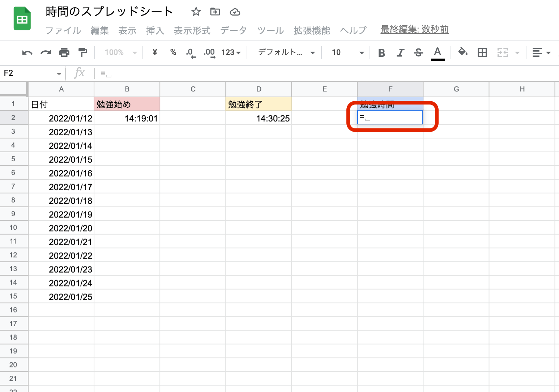The height and width of the screenshot is (392, 559).
Task: Select column F header
Action: tap(390, 89)
